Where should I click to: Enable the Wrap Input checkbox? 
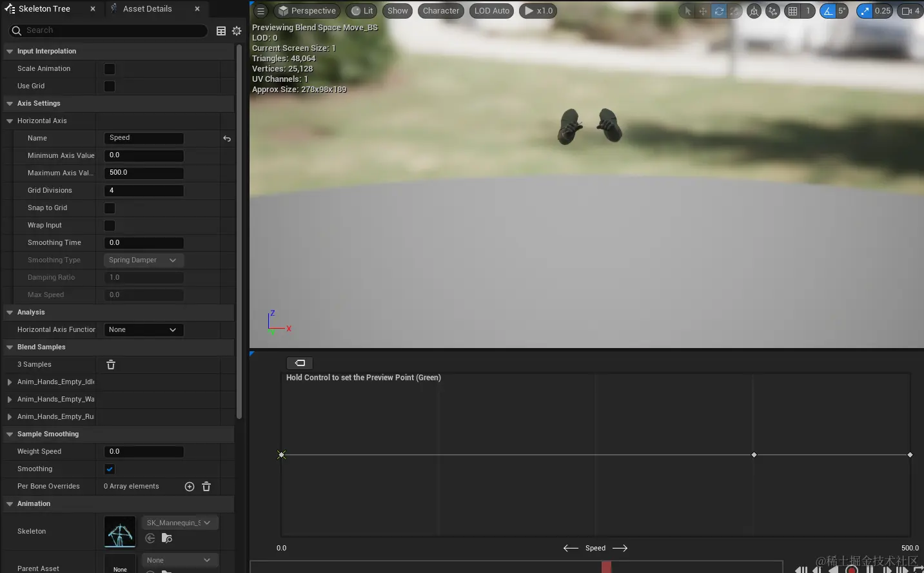[x=110, y=226]
